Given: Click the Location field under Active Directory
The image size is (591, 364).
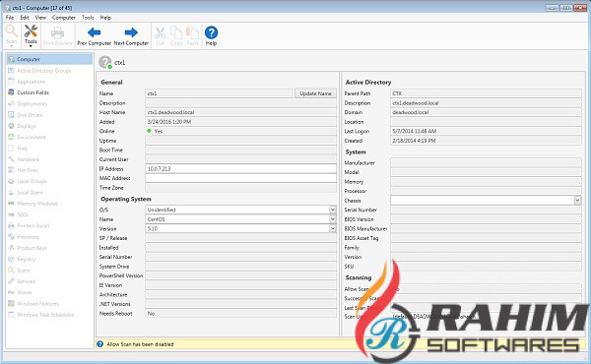Looking at the screenshot, I should [x=486, y=122].
